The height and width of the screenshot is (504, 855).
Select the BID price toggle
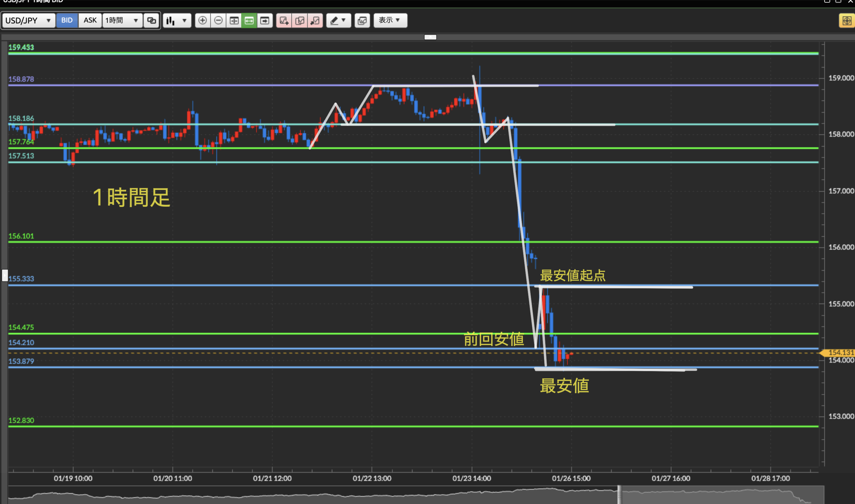click(67, 20)
